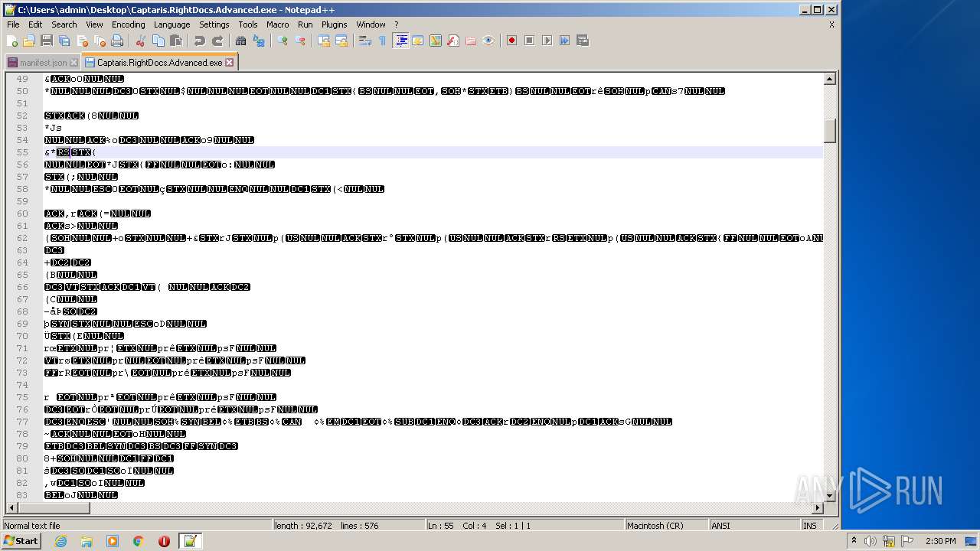
Task: Click the horizontal scrollbar left arrow
Action: tap(11, 508)
